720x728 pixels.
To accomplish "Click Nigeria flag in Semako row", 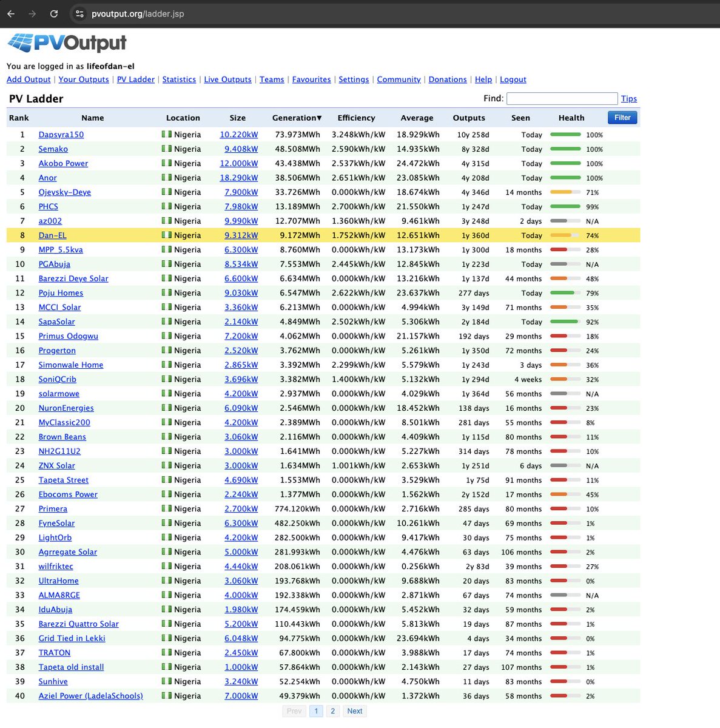I will [166, 149].
